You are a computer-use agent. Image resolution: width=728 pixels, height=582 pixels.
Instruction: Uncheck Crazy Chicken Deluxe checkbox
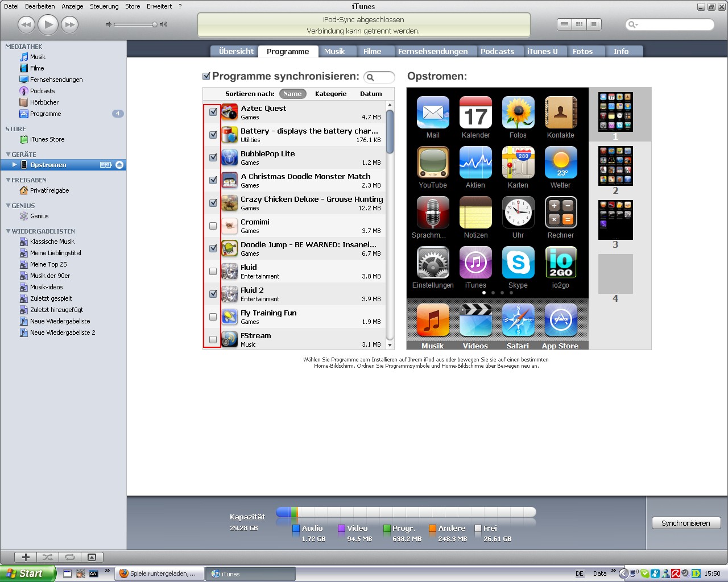tap(213, 203)
